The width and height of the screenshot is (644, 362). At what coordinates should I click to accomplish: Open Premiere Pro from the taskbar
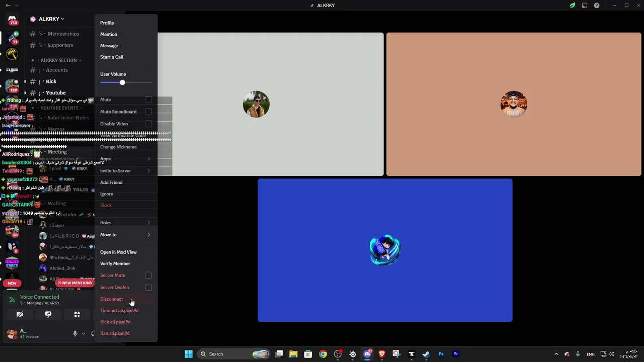pos(456,354)
